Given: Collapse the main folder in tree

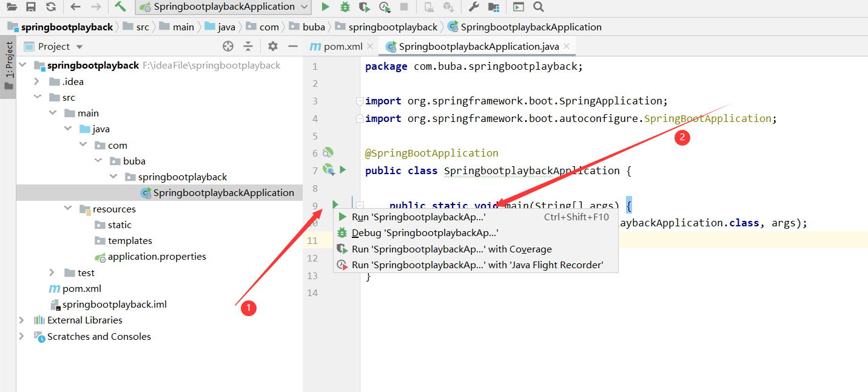Looking at the screenshot, I should 53,113.
